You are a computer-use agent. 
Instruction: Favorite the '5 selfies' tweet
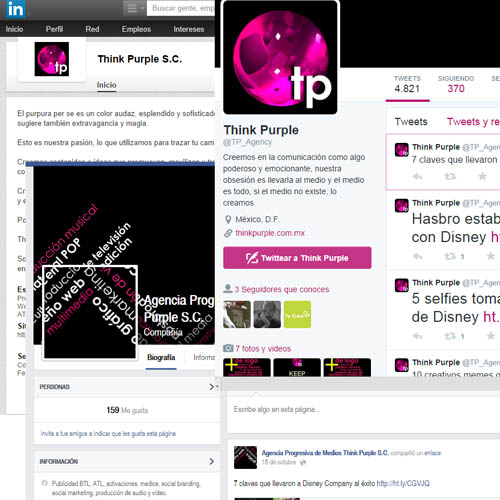(x=490, y=336)
